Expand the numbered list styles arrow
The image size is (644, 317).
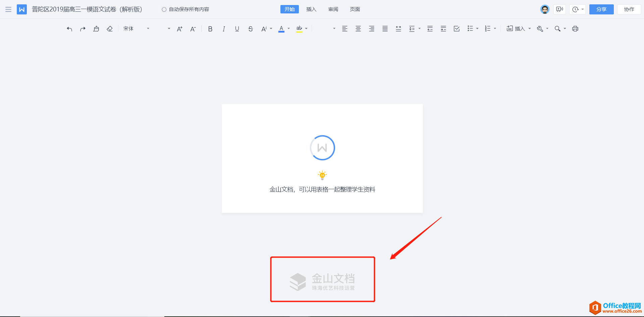pos(495,29)
